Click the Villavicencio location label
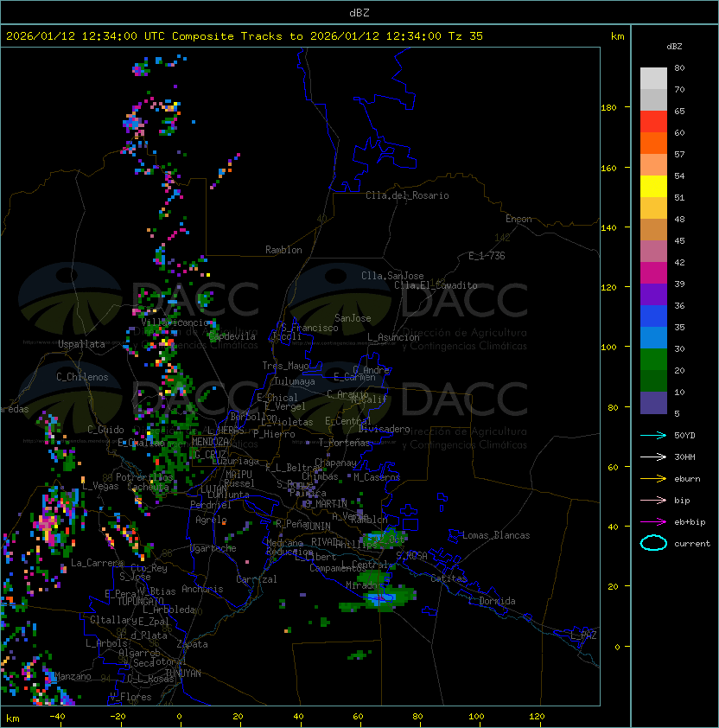 tap(175, 322)
